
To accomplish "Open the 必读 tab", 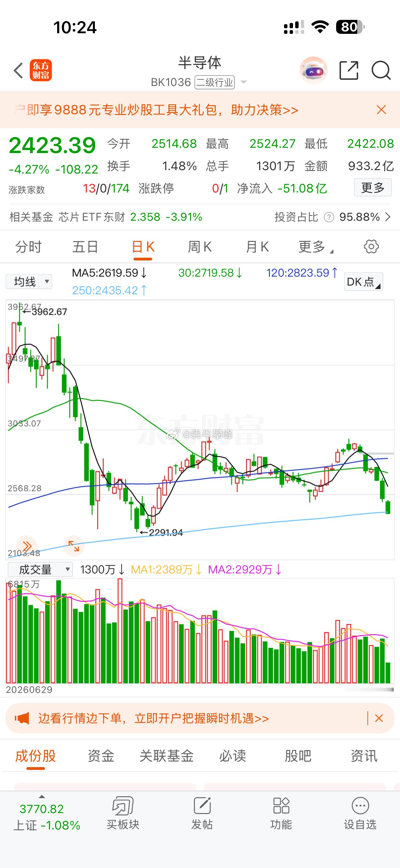I will tap(232, 756).
